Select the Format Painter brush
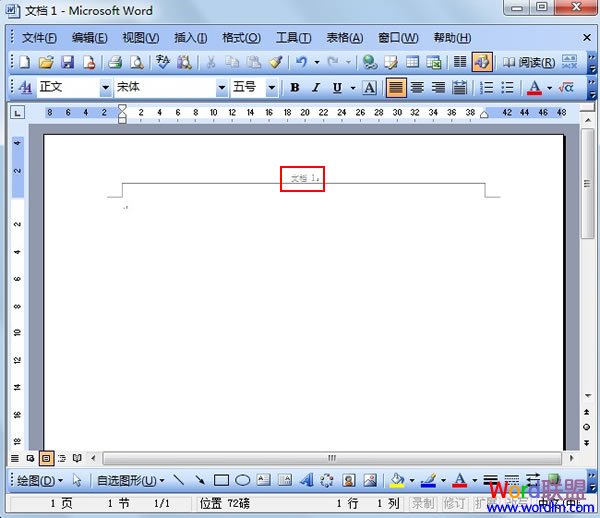This screenshot has height=518, width=600. point(276,62)
